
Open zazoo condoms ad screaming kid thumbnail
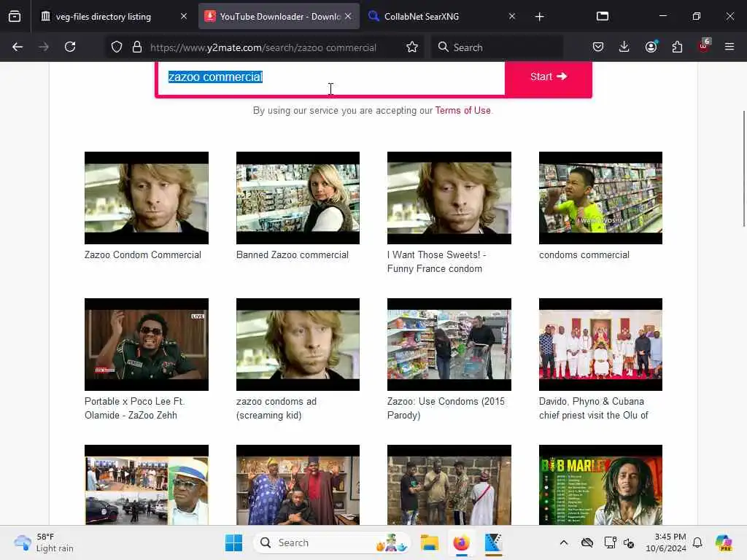click(298, 344)
